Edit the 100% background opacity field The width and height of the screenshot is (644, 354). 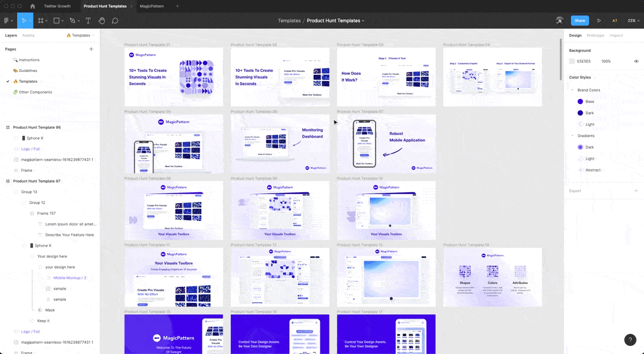(606, 61)
